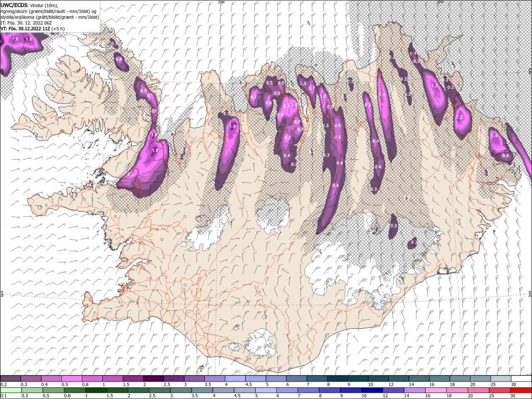Click the upper-row legend swatch labeled 0.4

click(x=51, y=379)
